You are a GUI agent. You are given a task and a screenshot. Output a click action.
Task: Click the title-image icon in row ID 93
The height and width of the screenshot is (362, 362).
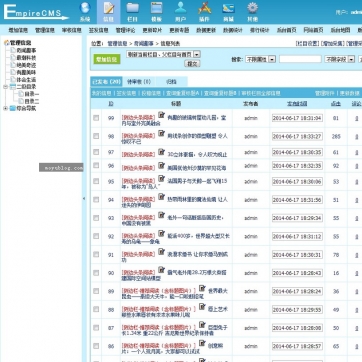coord(161,215)
